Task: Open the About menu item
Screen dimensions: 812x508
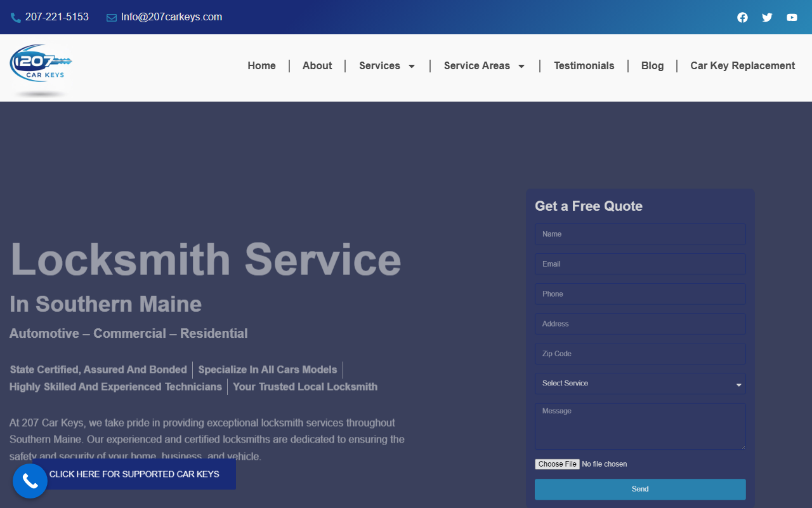Action: [x=317, y=65]
